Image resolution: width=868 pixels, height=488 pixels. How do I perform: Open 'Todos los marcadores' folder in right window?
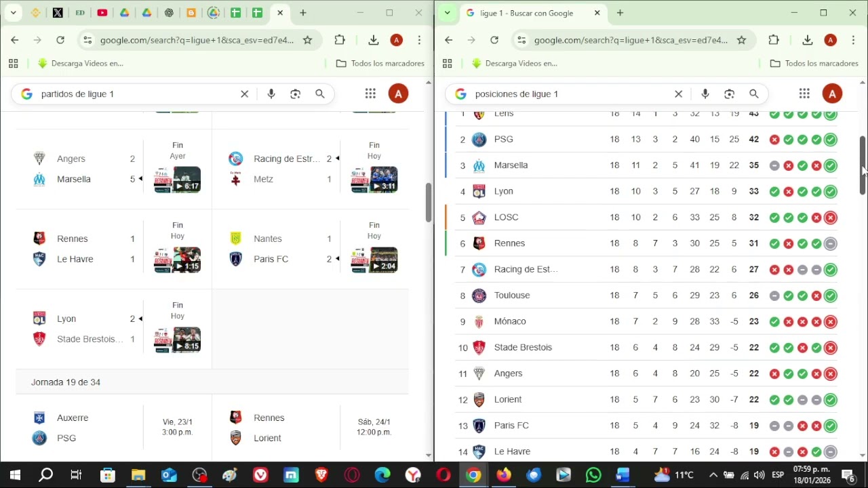pyautogui.click(x=814, y=64)
